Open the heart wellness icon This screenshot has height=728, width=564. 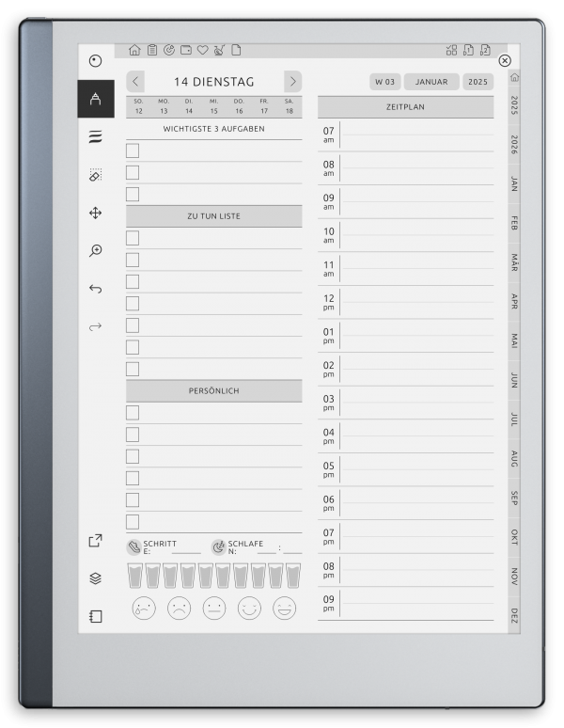(x=203, y=50)
